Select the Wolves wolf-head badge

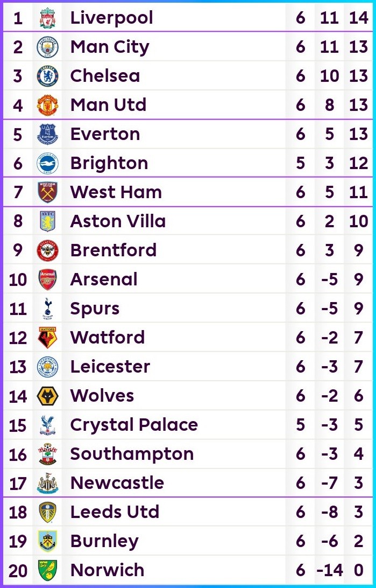tap(47, 396)
